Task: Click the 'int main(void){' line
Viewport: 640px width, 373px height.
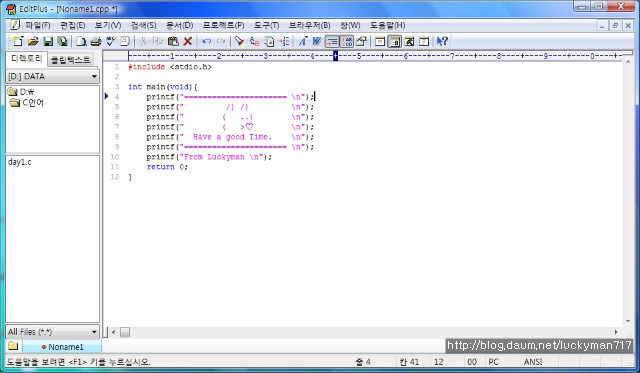Action: [162, 87]
